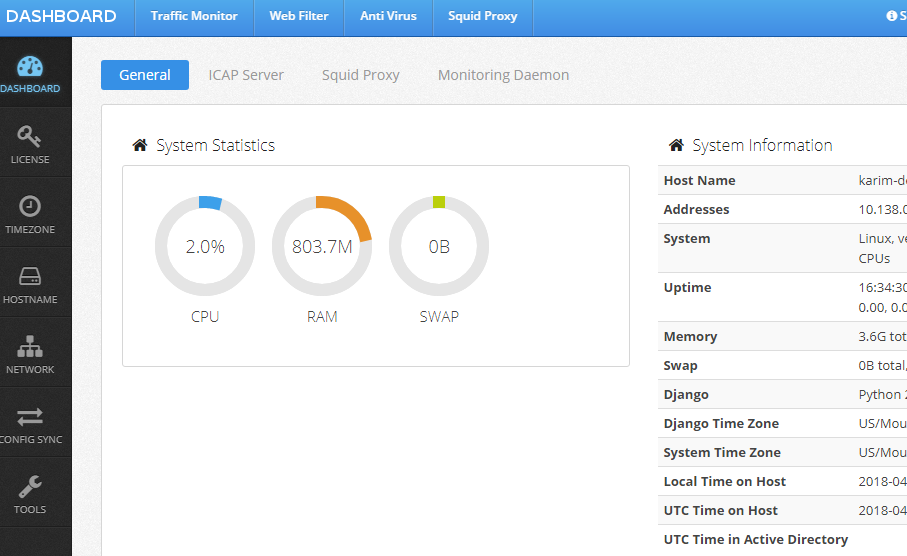Click the CPU usage gauge
The image size is (907, 556).
click(205, 246)
